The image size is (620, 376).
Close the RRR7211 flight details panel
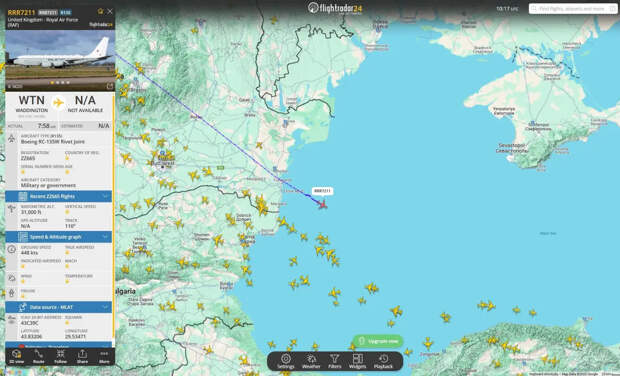[x=110, y=11]
